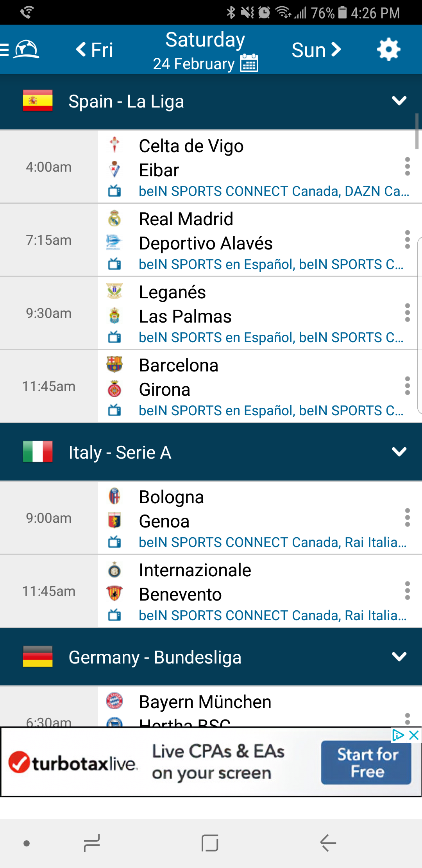The width and height of the screenshot is (422, 868).
Task: Tap the TV icon under Bologna vs Genoa
Action: (x=114, y=542)
